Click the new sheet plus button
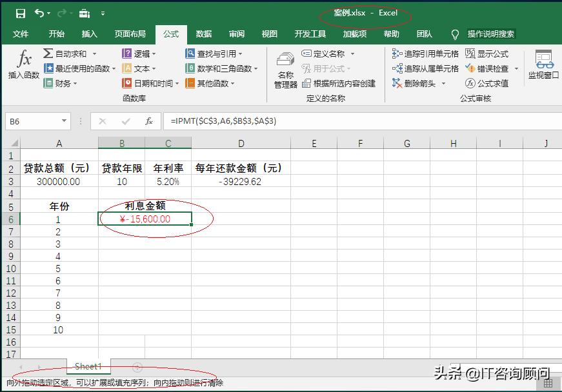This screenshot has width=562, height=392. tap(137, 366)
